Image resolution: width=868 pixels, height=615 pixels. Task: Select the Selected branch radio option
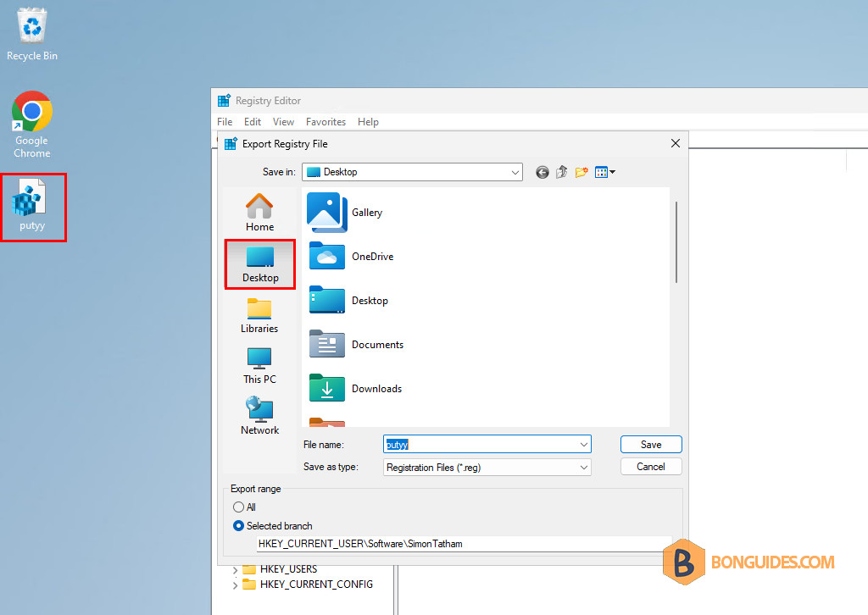[x=273, y=526]
